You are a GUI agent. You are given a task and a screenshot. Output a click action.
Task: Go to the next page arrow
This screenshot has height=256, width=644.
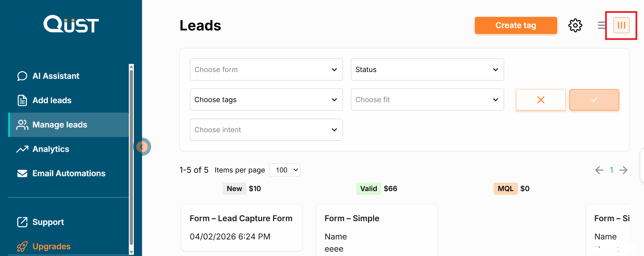623,170
